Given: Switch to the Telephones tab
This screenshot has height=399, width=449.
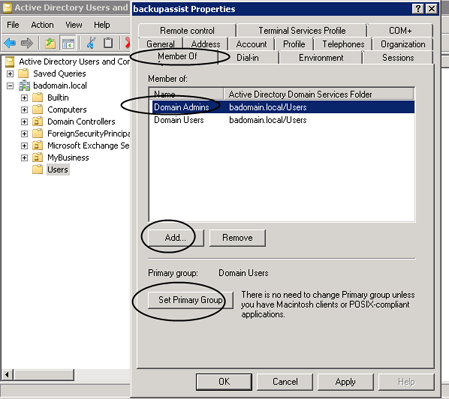Looking at the screenshot, I should point(343,44).
